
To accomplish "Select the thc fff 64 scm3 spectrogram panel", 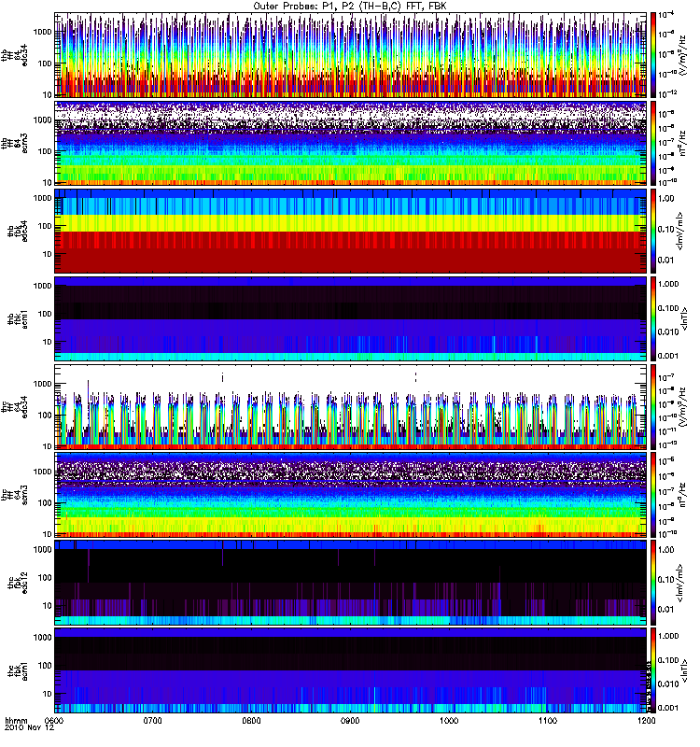I will click(351, 495).
